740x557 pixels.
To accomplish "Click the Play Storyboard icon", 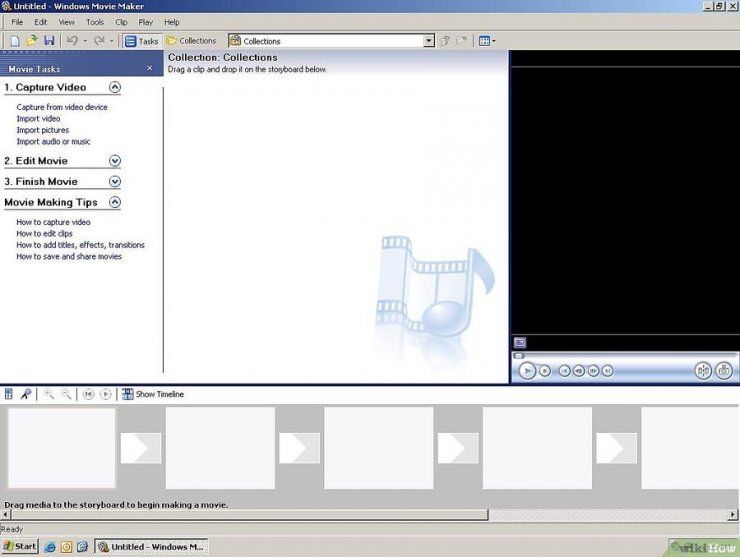I will tap(106, 394).
